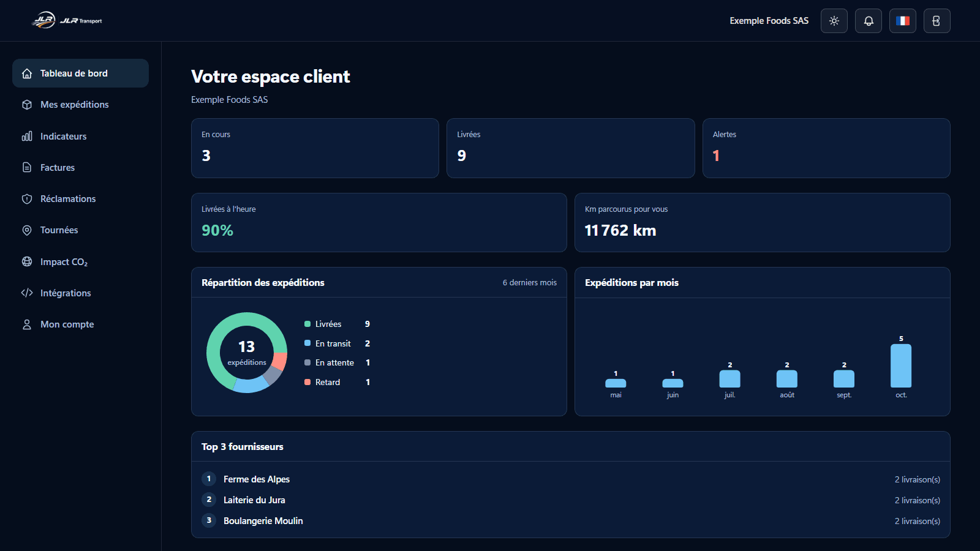Open notifications bell icon
Screen dimensions: 980x551
[x=869, y=21]
